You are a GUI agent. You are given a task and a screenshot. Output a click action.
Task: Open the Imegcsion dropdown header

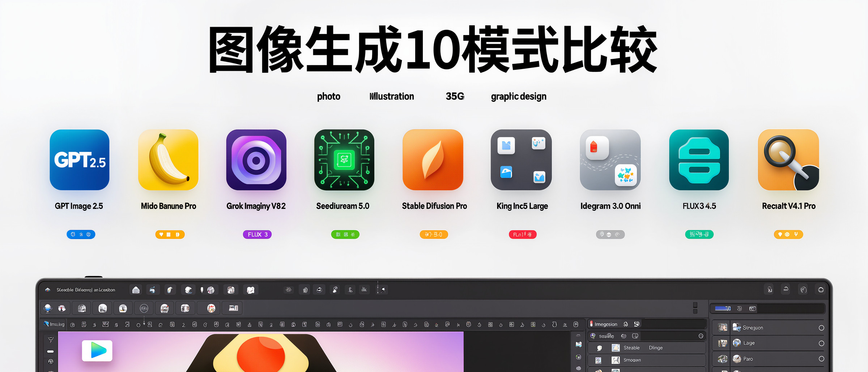(647, 324)
